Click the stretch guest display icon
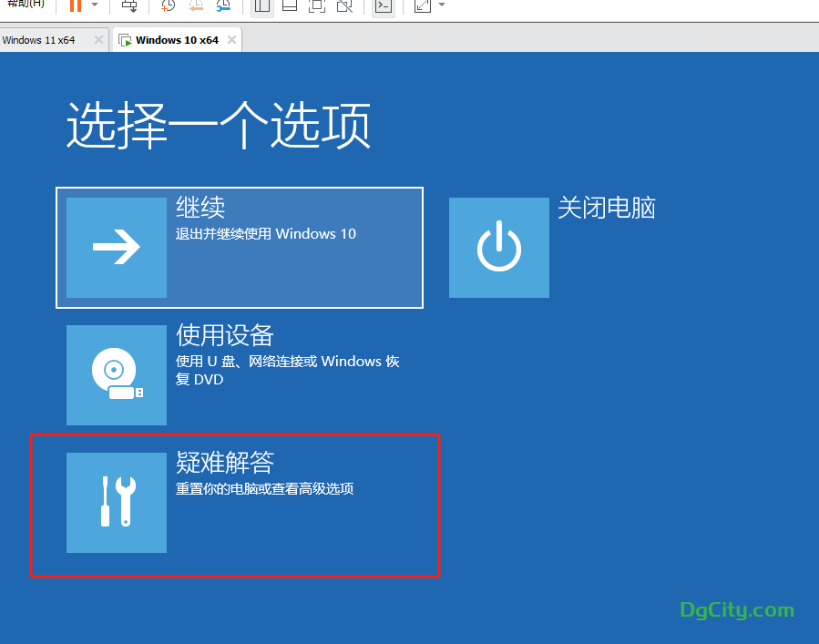This screenshot has width=819, height=644. 423,5
